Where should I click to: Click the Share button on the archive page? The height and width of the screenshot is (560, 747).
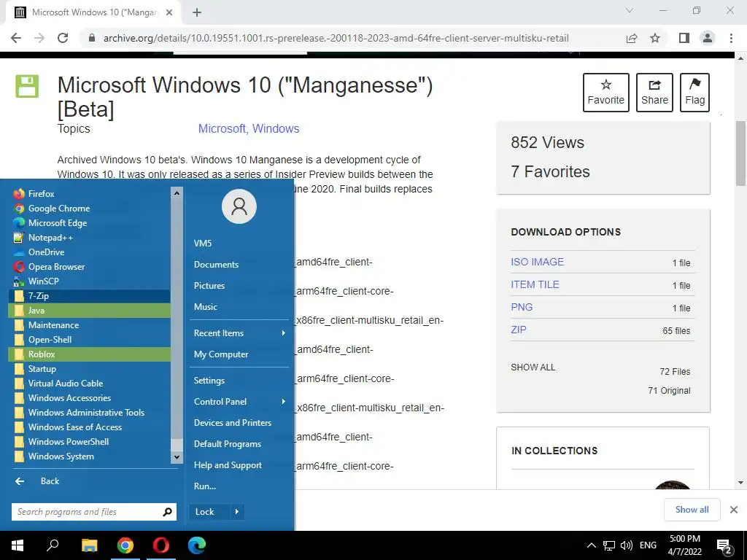(654, 93)
